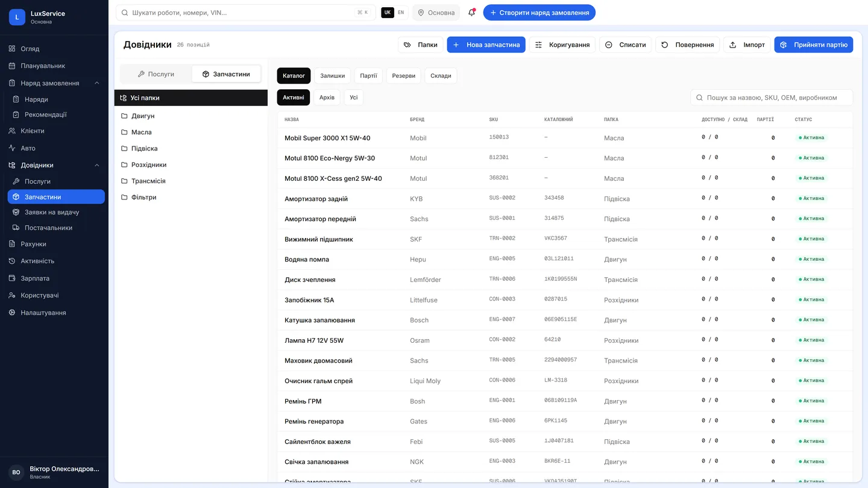868x488 pixels.
Task: Click the Прийняти партію button
Action: [x=814, y=45]
